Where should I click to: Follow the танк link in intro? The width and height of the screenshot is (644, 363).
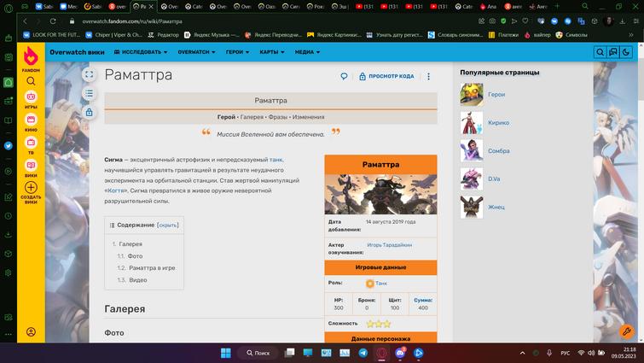click(x=276, y=160)
